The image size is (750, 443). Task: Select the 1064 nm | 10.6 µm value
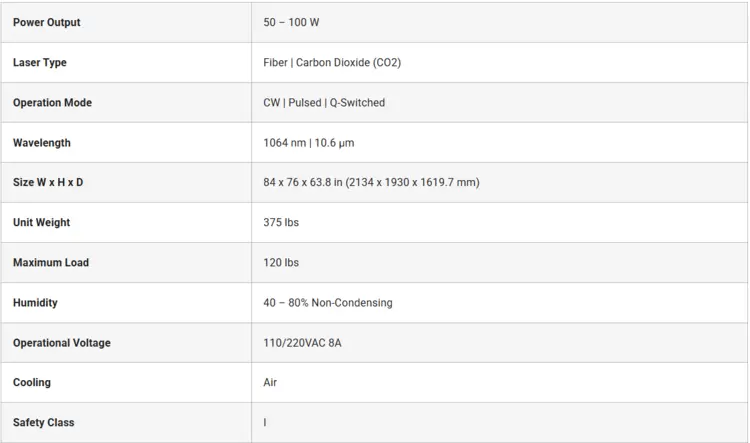[309, 143]
